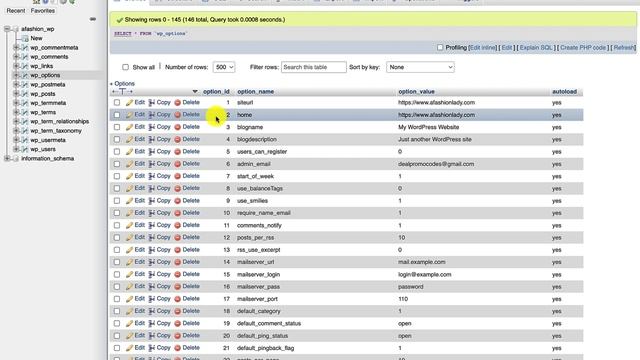The width and height of the screenshot is (640, 360).
Task: Expand the wp_commentmeta table node
Action: 16,47
